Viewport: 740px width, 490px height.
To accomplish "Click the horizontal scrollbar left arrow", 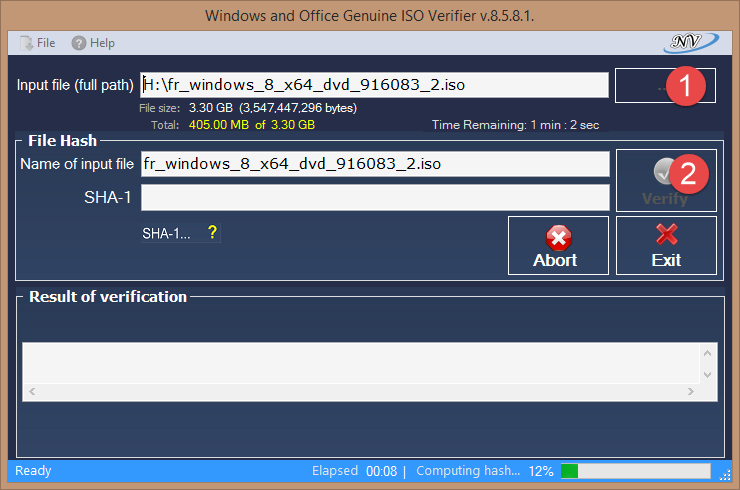I will click(32, 391).
